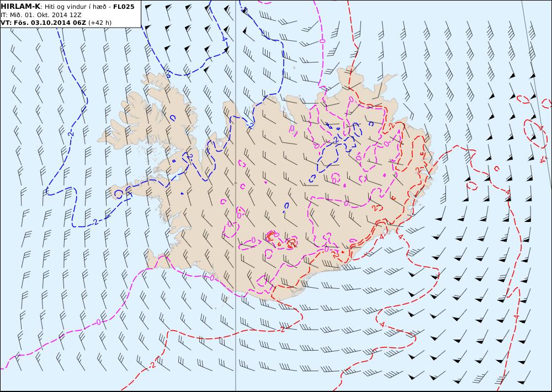
Task: Click the HIRLAM-K model name in header
Action: (21, 6)
